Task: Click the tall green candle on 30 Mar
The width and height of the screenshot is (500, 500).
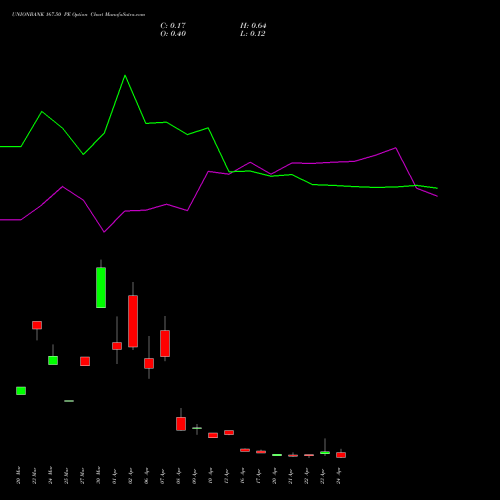Action: (x=101, y=287)
